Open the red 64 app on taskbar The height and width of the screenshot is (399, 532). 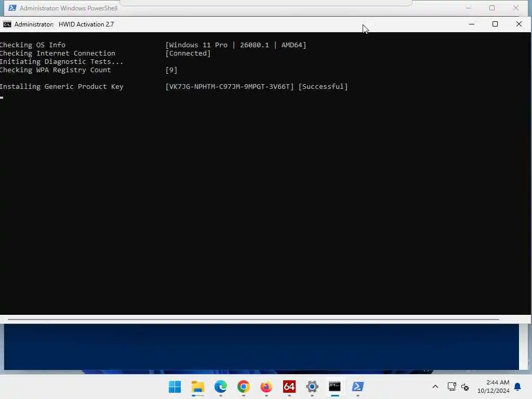pos(289,387)
